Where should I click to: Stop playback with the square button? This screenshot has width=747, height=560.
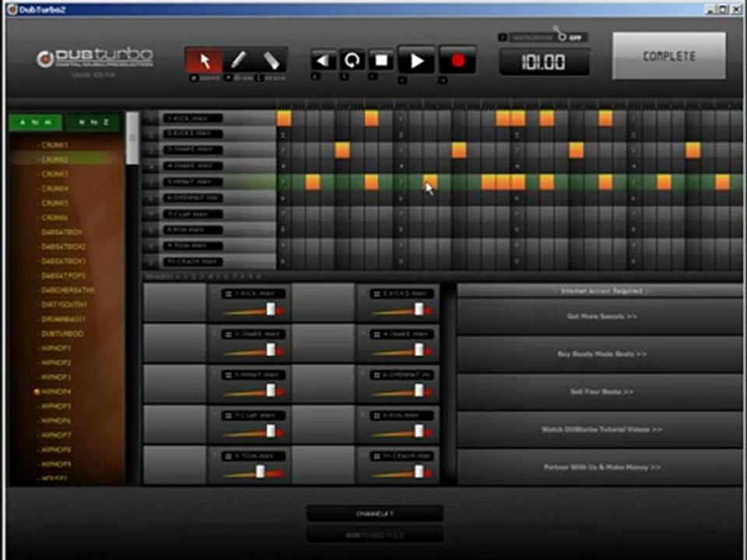381,61
